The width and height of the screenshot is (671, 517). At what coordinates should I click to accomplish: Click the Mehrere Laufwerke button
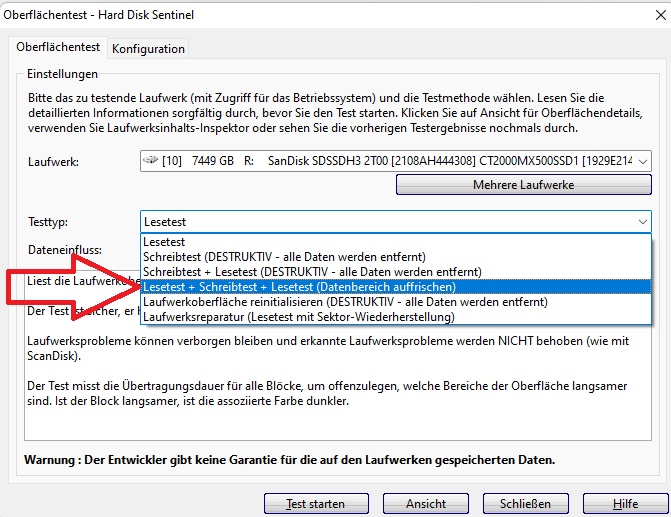pos(523,185)
